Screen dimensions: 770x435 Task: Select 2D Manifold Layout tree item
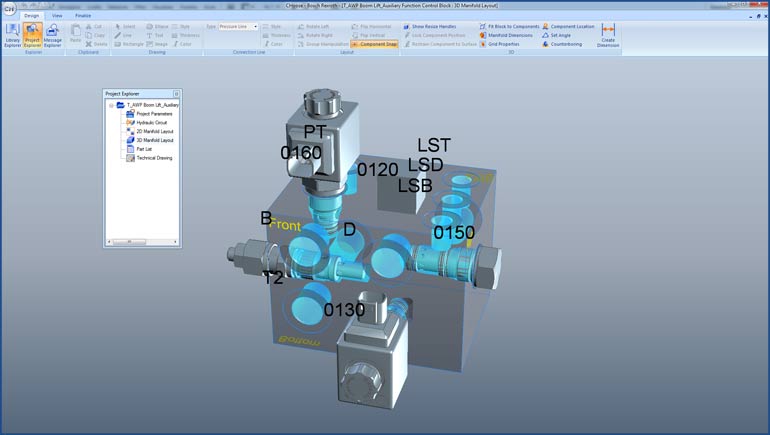pos(154,132)
